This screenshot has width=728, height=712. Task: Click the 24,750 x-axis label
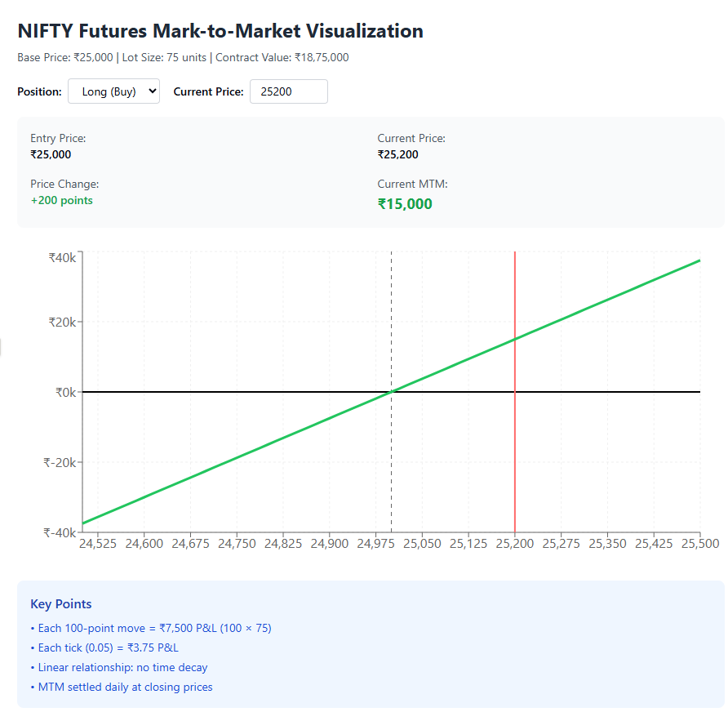[x=237, y=544]
